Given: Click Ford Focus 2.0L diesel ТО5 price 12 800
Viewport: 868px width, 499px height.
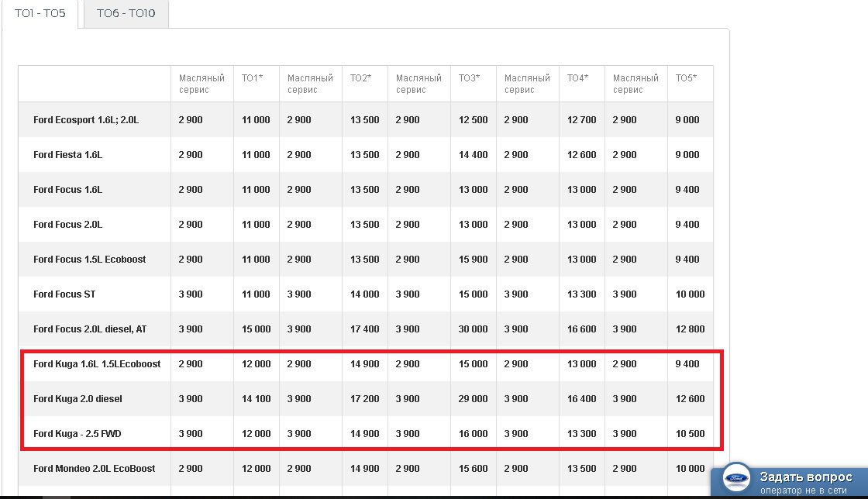Looking at the screenshot, I should tap(690, 329).
